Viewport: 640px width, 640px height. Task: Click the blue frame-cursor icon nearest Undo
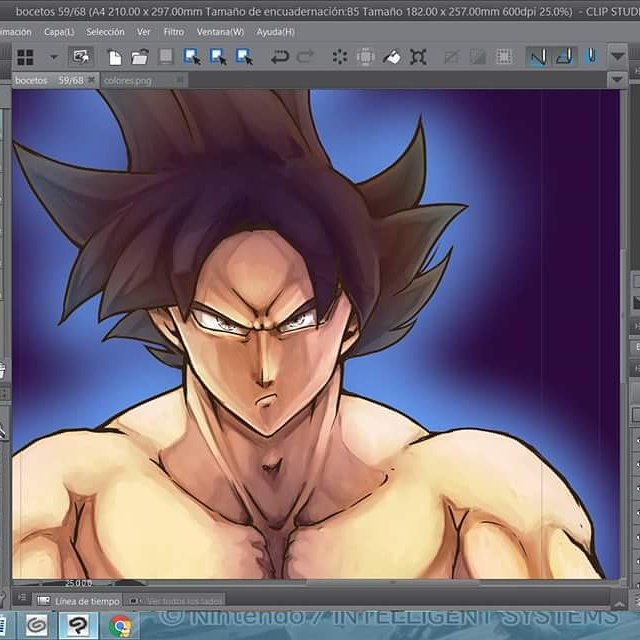[x=244, y=57]
